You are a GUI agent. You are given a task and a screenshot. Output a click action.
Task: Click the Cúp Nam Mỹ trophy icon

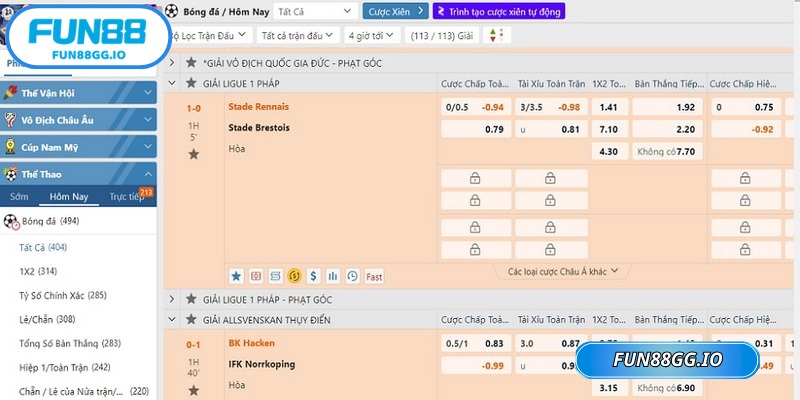click(x=10, y=147)
